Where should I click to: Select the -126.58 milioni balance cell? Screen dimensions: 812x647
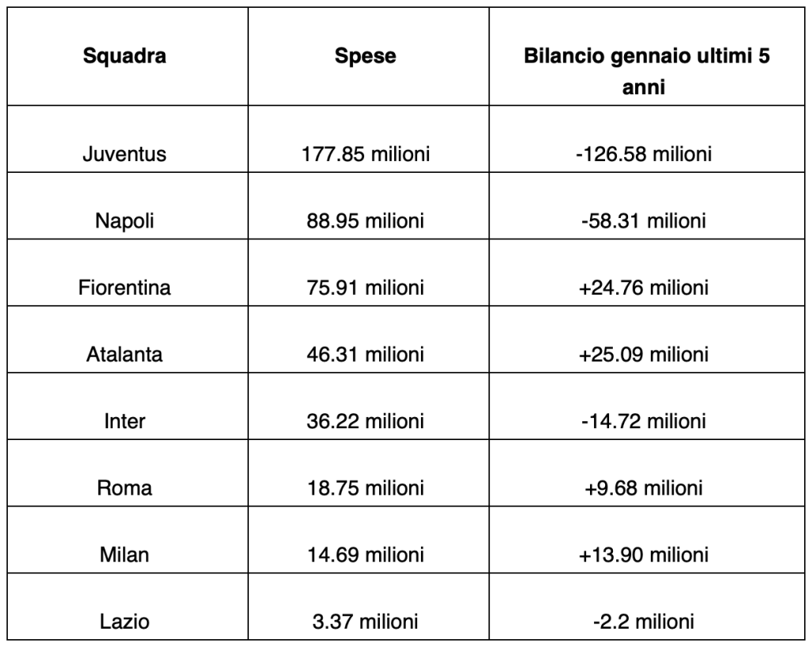click(x=642, y=153)
